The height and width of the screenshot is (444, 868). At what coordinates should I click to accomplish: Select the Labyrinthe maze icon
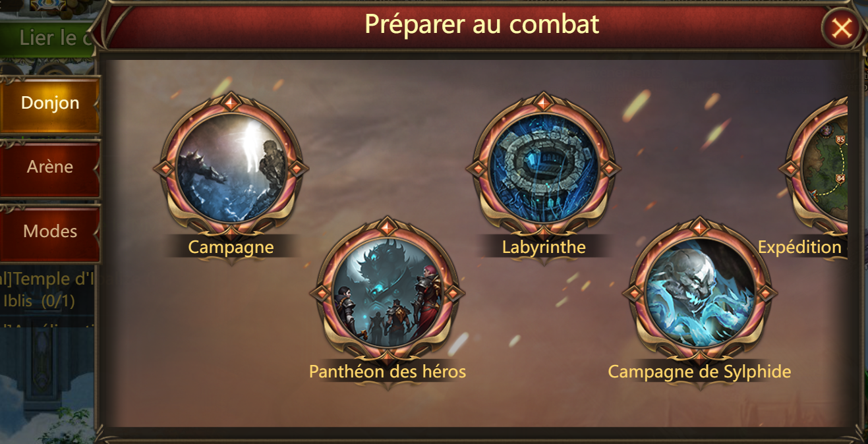(543, 167)
